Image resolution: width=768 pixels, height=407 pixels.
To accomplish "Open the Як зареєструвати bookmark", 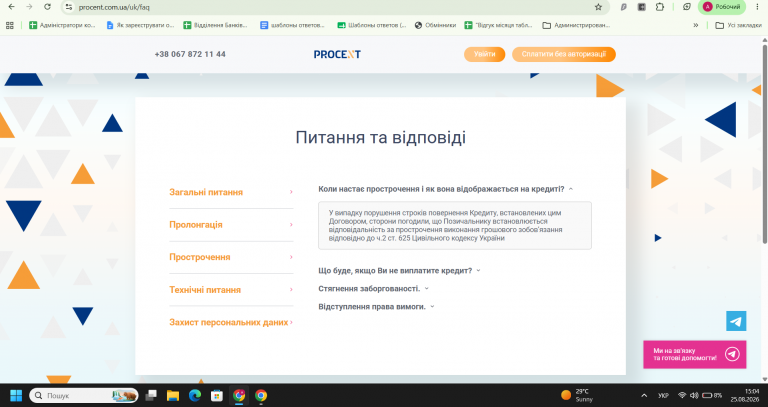I will pos(140,25).
